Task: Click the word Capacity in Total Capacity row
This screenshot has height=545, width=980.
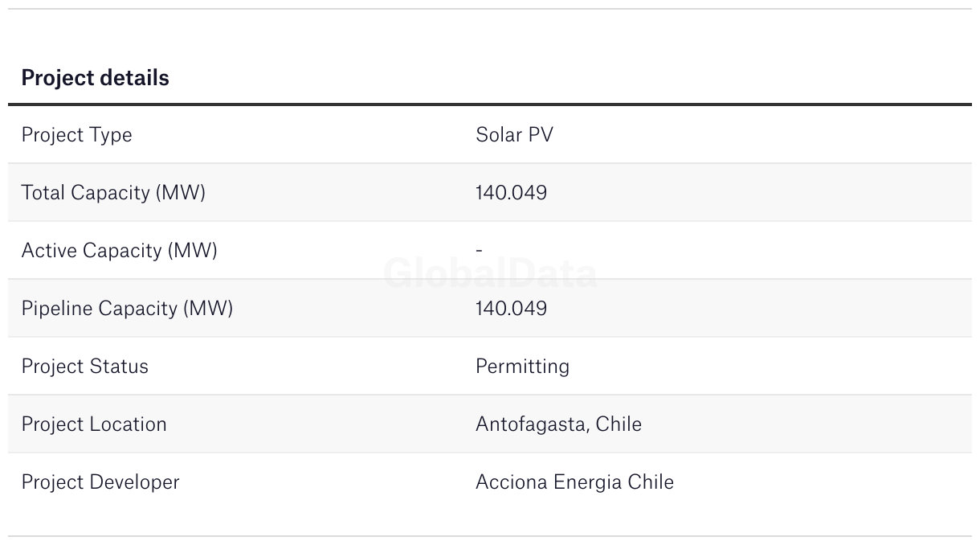Action: 110,193
